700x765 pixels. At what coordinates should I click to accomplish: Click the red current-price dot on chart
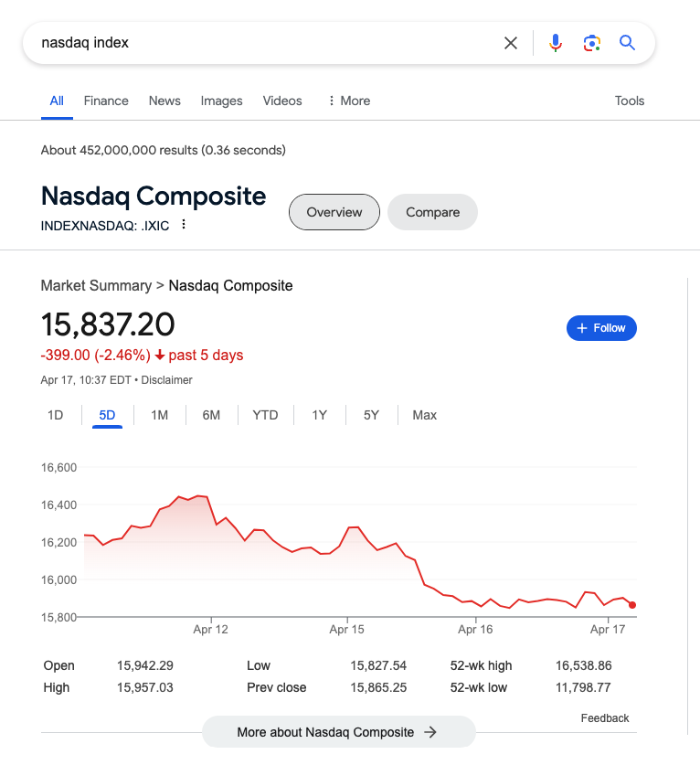point(632,605)
